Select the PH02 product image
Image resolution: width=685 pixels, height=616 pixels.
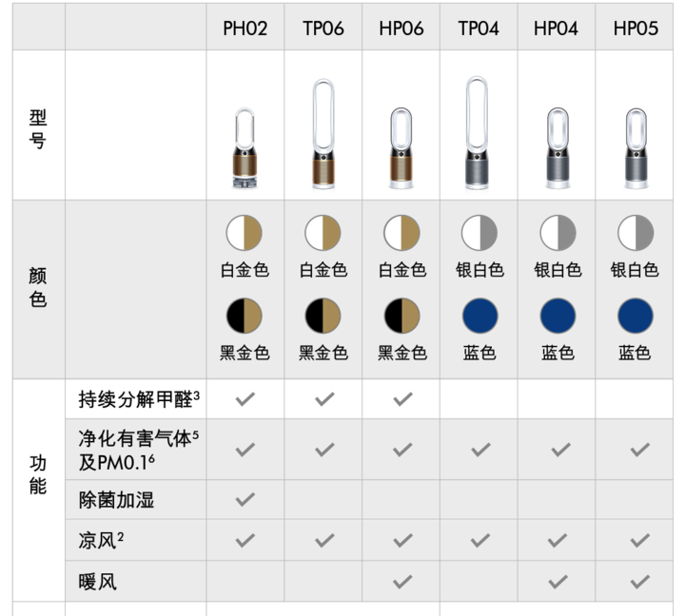pyautogui.click(x=245, y=148)
